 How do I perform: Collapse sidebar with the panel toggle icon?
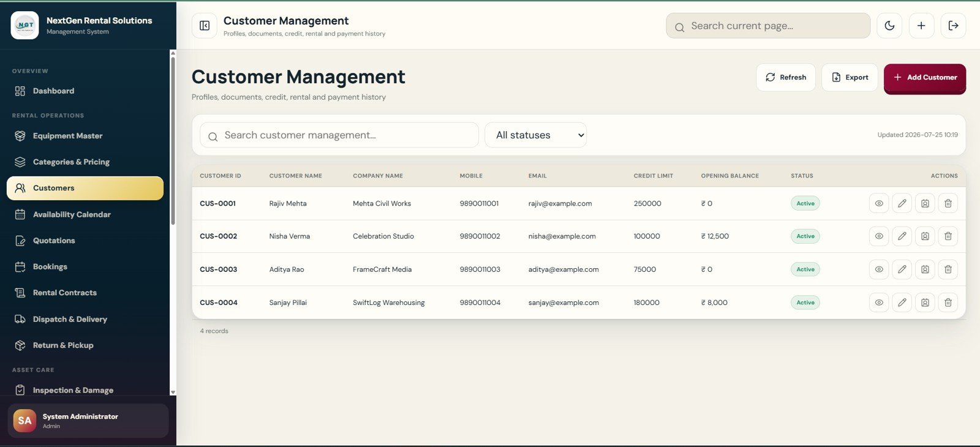[x=205, y=26]
